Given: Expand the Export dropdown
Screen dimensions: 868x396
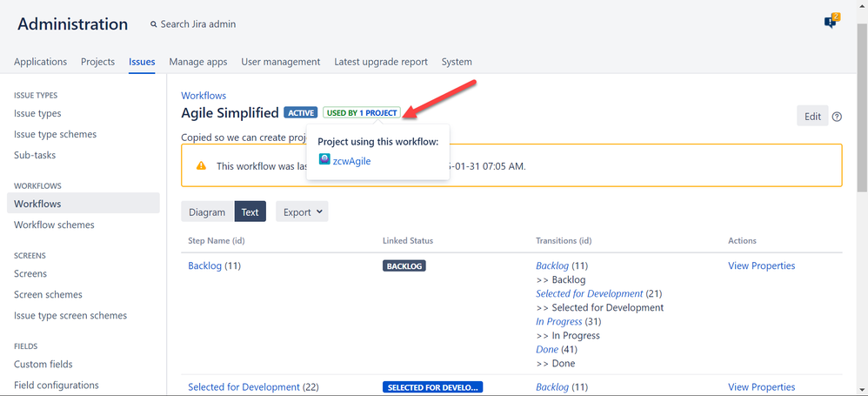Looking at the screenshot, I should (x=303, y=211).
